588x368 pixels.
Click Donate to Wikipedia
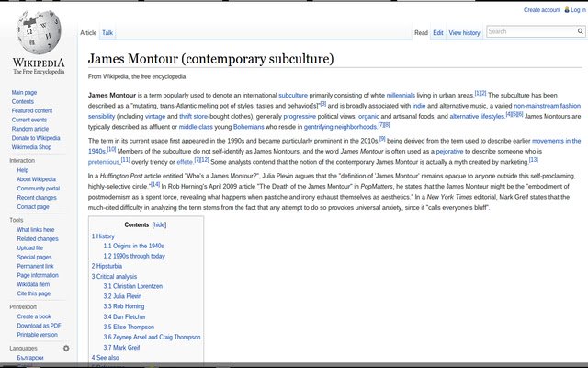click(36, 138)
